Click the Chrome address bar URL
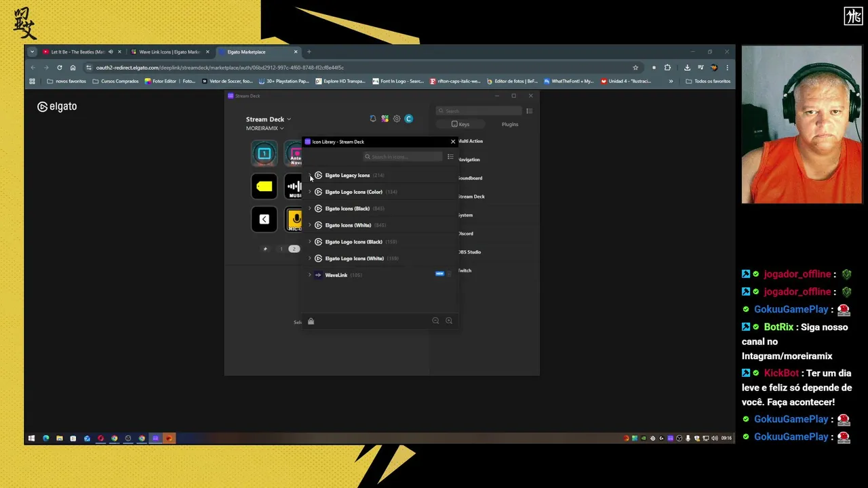The image size is (868, 488). [x=220, y=68]
